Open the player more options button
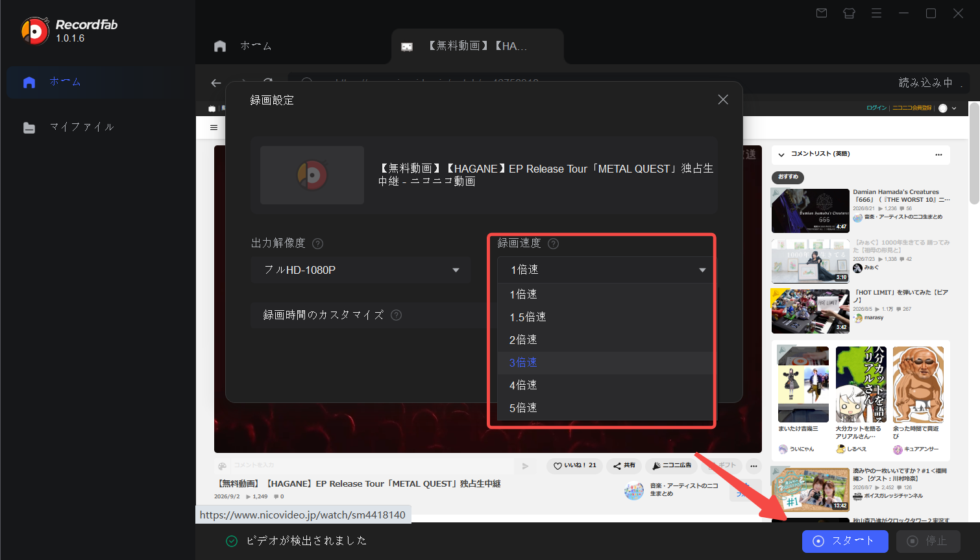This screenshot has height=560, width=980. pyautogui.click(x=753, y=466)
